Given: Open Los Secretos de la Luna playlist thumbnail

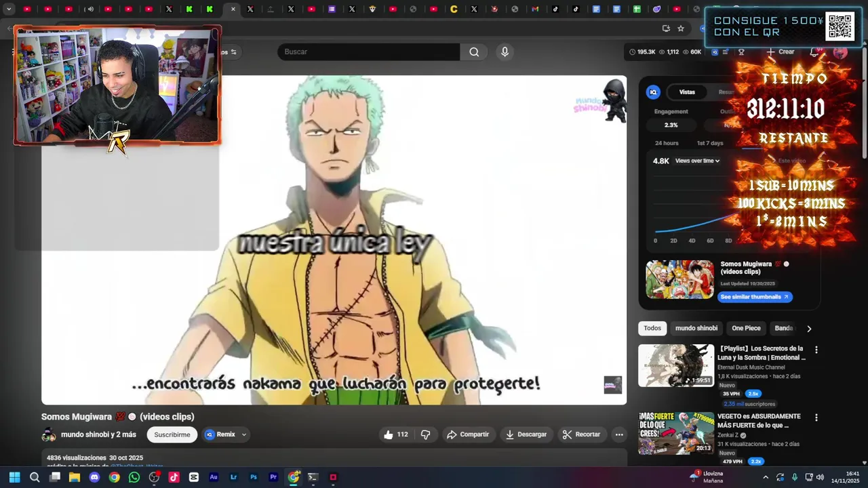Looking at the screenshot, I should (676, 365).
